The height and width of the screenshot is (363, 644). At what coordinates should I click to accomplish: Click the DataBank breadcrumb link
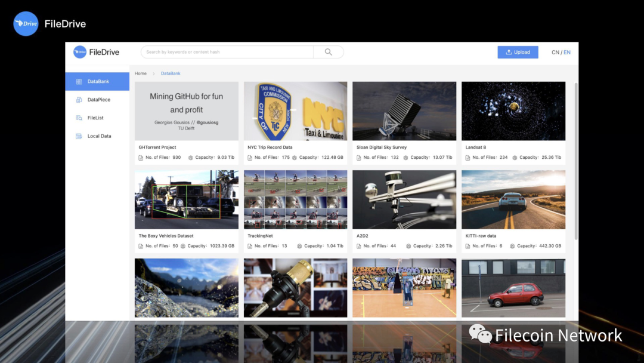(x=171, y=73)
